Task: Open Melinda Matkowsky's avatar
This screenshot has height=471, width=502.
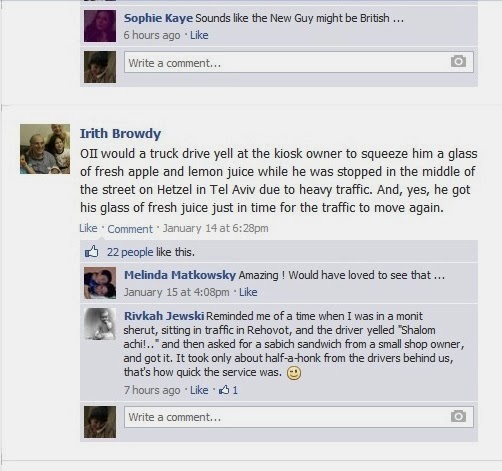Action: (x=100, y=283)
